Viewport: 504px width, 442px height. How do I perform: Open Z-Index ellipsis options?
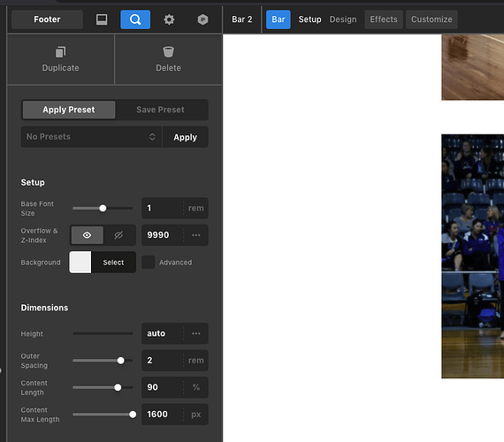click(x=196, y=235)
